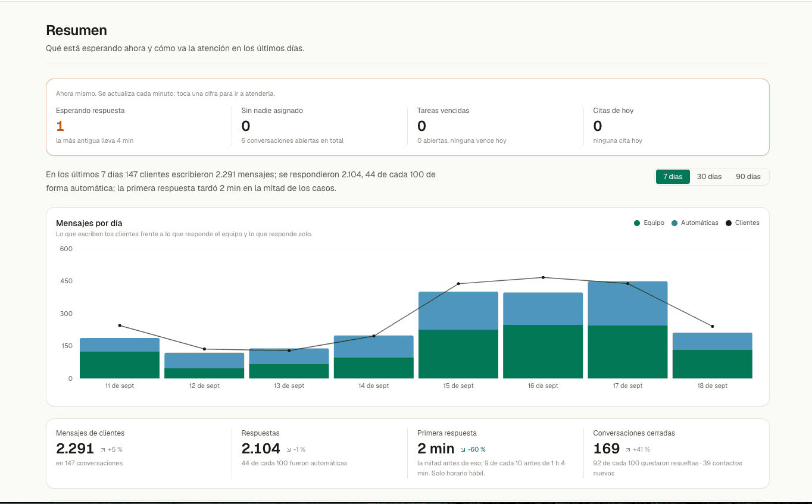Screen dimensions: 812x504
Task: Click the Primera respuesta value 2 min
Action: 436,449
